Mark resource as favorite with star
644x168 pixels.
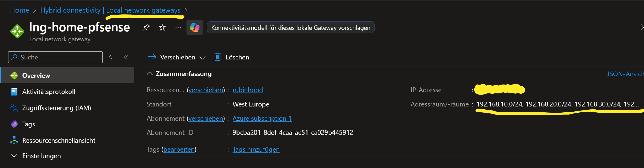tap(162, 27)
